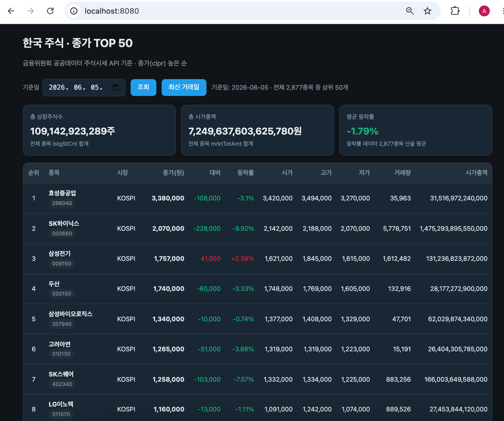This screenshot has height=421, width=504.
Task: Click the -103,000 change value cell
Action: point(207,379)
